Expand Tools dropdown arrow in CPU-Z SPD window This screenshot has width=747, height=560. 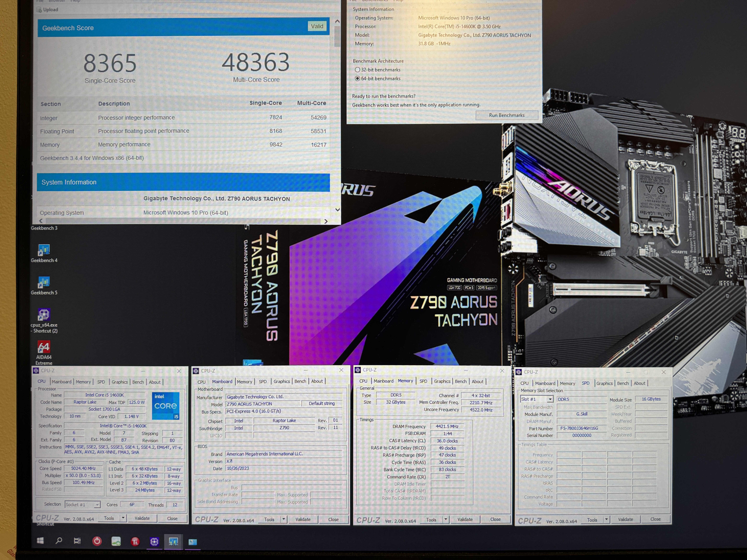(x=607, y=519)
